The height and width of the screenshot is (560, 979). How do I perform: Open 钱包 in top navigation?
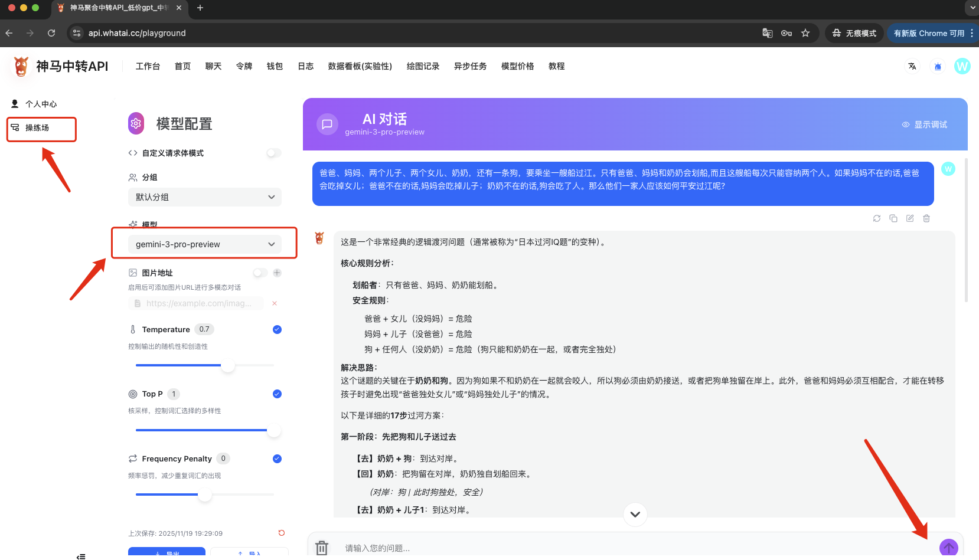click(275, 66)
